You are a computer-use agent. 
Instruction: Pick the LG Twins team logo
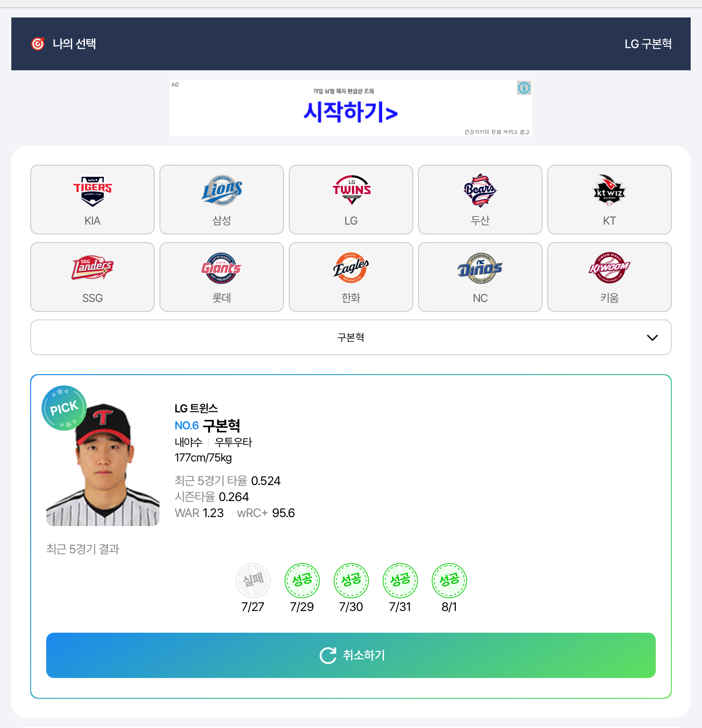click(351, 190)
